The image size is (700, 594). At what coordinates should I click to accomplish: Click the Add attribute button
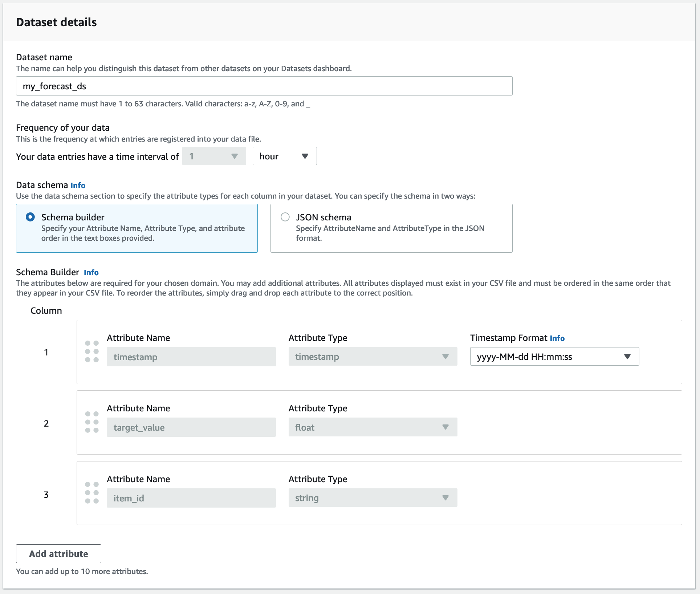coord(58,554)
